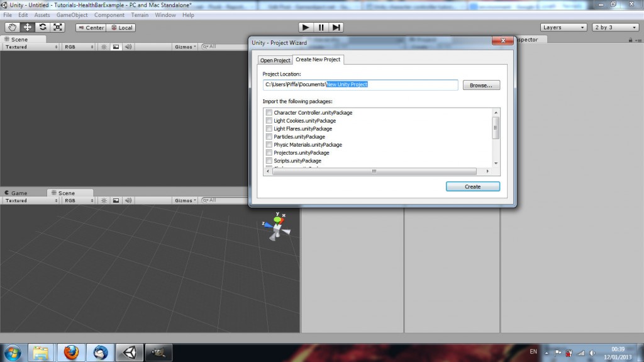This screenshot has height=362, width=644.
Task: Click the Browse... button
Action: point(481,85)
